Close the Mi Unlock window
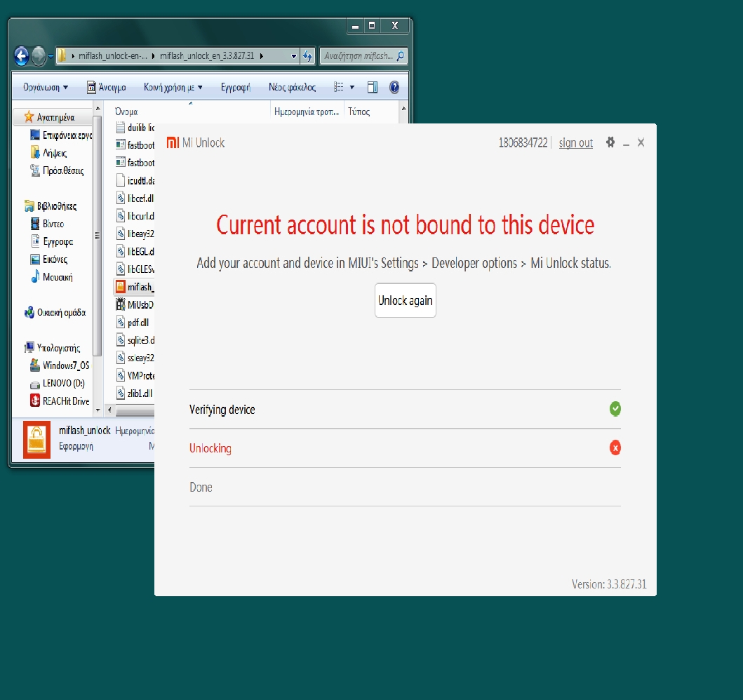743x700 pixels. (x=641, y=142)
